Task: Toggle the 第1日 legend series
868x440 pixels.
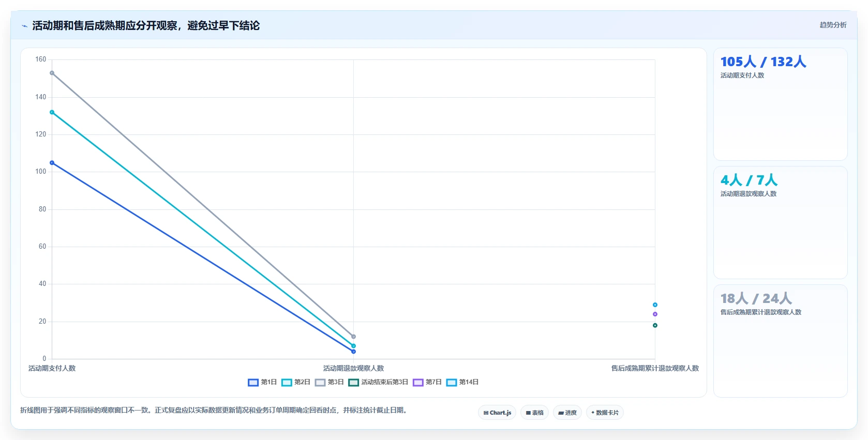Action: pyautogui.click(x=262, y=383)
